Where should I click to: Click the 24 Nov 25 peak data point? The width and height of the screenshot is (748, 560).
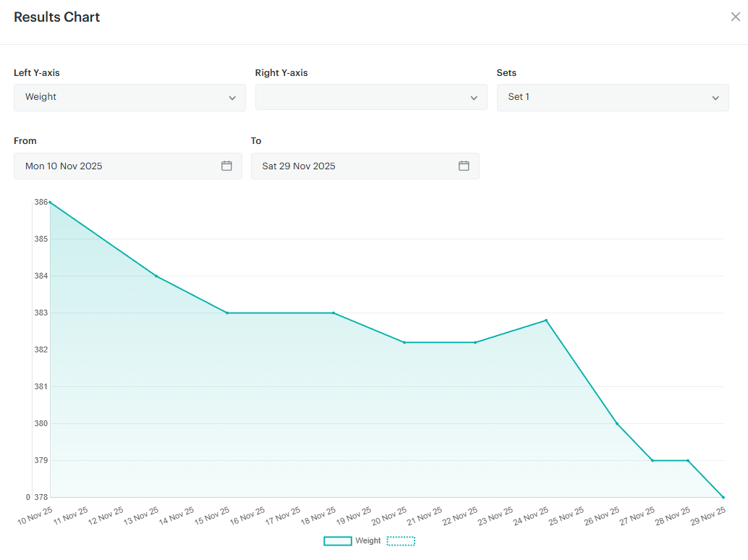(546, 321)
